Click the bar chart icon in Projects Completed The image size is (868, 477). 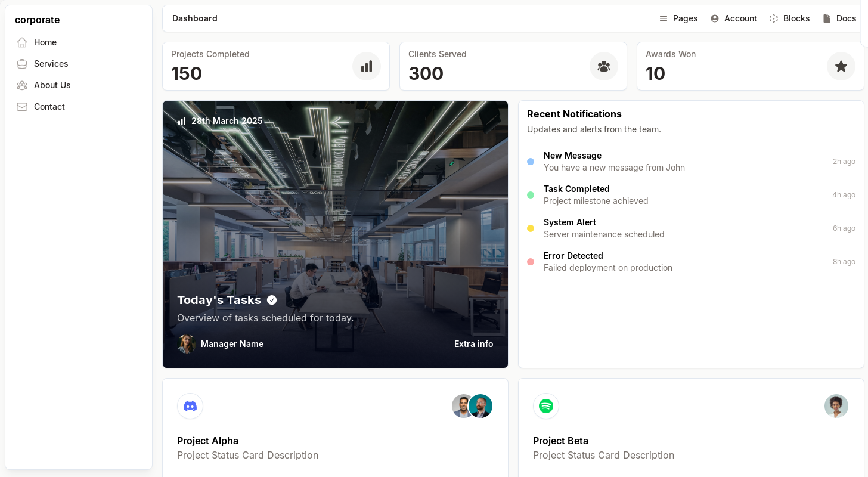click(x=367, y=66)
